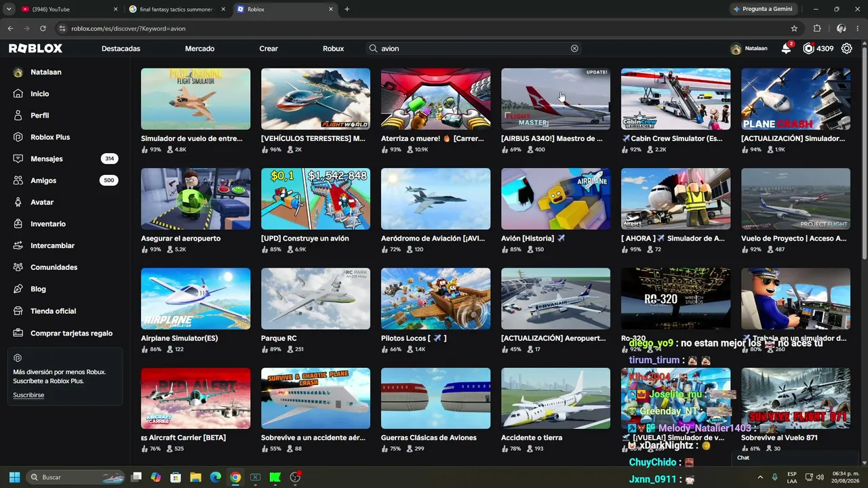Open Asegurar el aeropuerto game
Screen dimensions: 868x488
tap(195, 199)
